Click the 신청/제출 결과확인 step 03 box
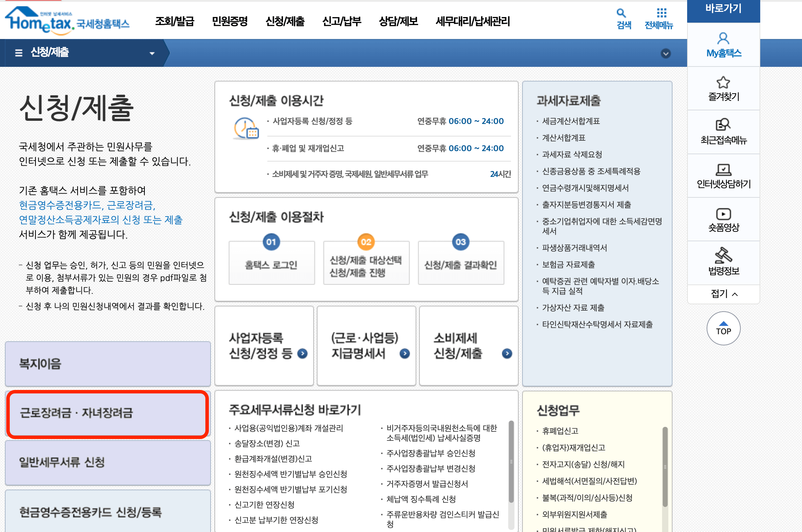This screenshot has height=532, width=802. click(x=461, y=263)
